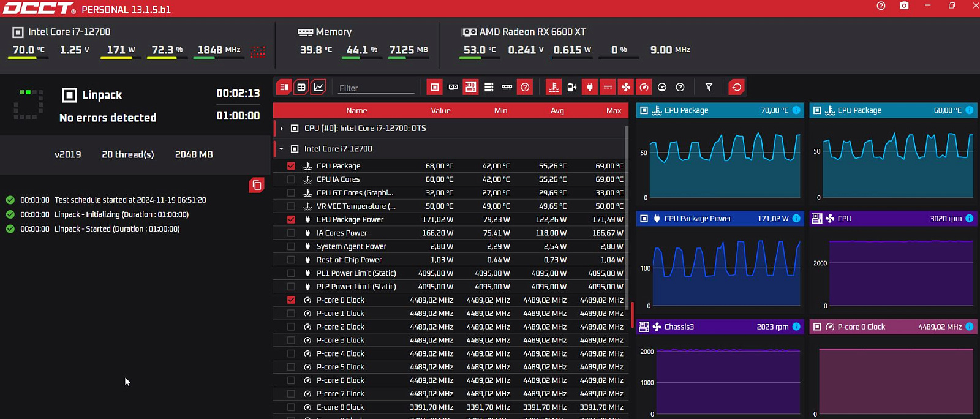Image resolution: width=980 pixels, height=419 pixels.
Task: Open info for CPU fan rpm graph
Action: (970, 218)
